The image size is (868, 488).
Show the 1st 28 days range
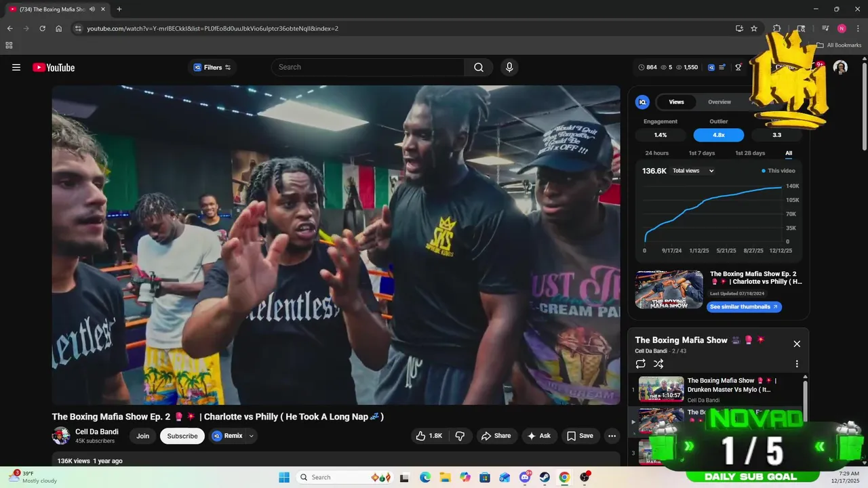750,153
